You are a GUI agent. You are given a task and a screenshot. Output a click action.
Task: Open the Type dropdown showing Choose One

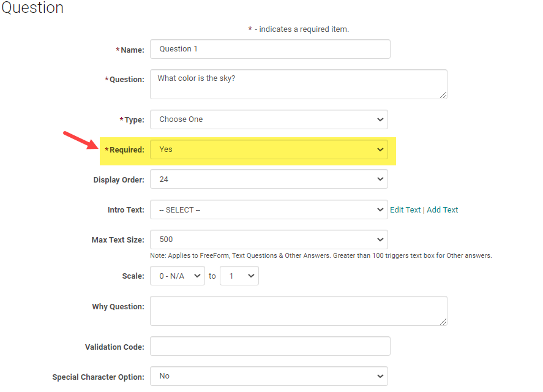(269, 119)
